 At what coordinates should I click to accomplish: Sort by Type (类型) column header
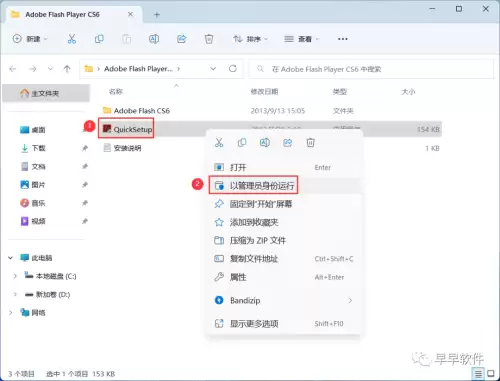click(340, 92)
